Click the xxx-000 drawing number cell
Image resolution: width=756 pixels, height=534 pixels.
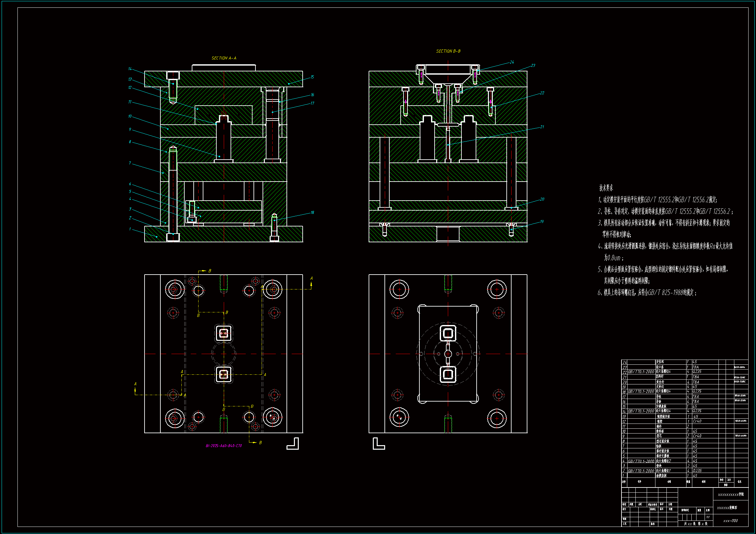(730, 521)
